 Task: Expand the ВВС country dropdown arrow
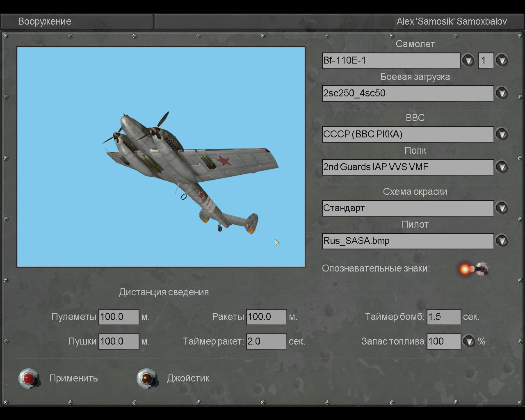coord(502,135)
